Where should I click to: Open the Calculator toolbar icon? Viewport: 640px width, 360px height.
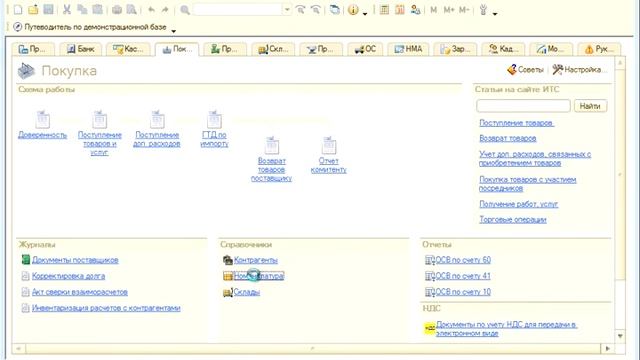click(384, 9)
